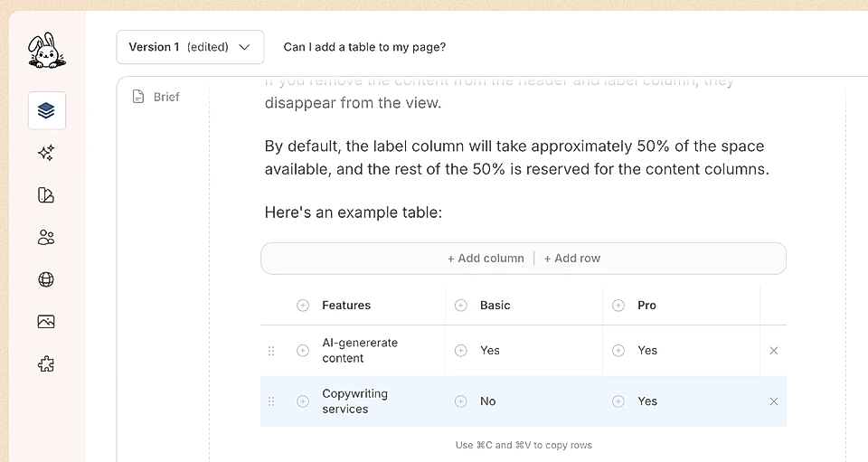Image resolution: width=868 pixels, height=462 pixels.
Task: Click plus icon beside AI-genererate content
Action: point(303,350)
